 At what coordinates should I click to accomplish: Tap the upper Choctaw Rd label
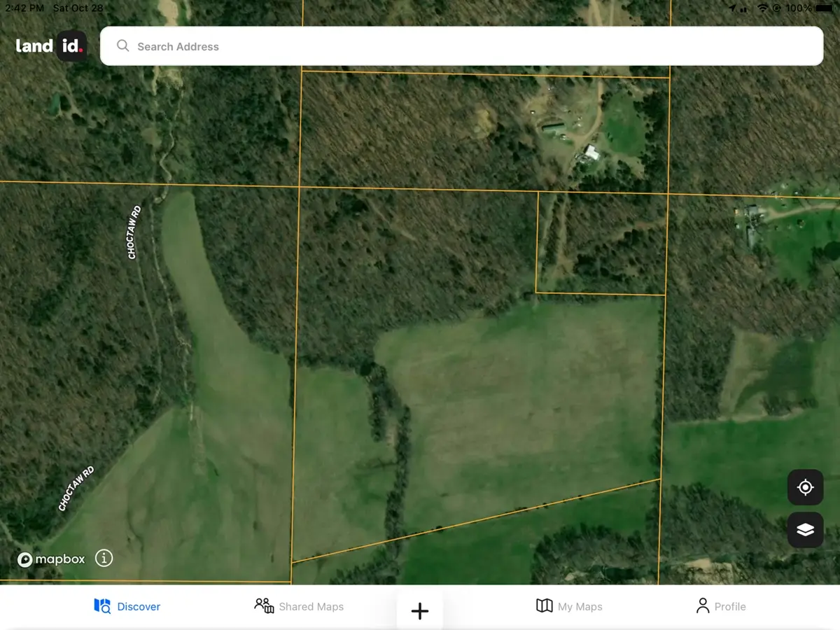coord(134,232)
